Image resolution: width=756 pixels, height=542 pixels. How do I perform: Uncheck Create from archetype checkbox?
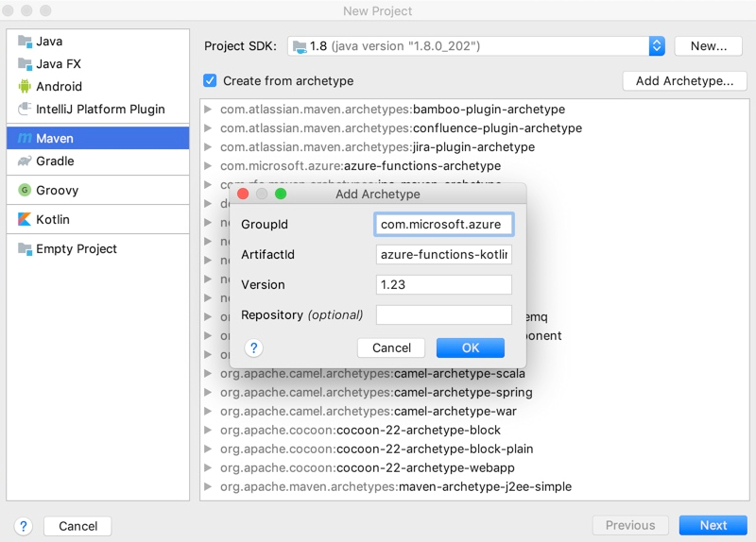[x=210, y=80]
